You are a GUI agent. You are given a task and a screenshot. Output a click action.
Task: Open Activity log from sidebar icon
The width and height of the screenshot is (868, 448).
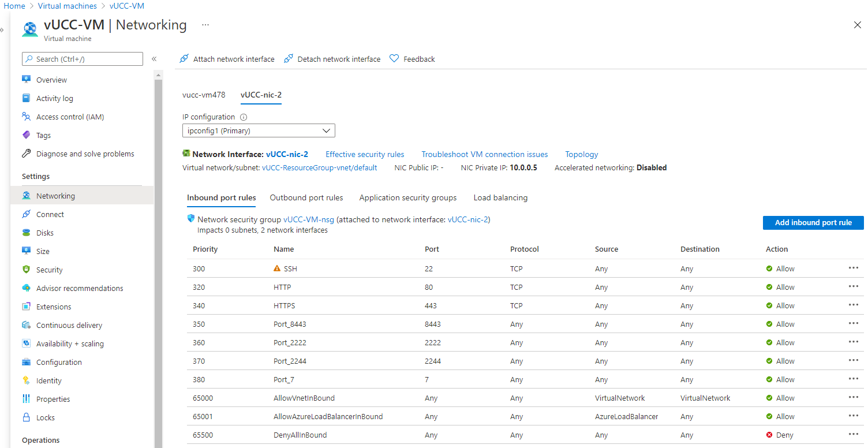[x=26, y=98]
